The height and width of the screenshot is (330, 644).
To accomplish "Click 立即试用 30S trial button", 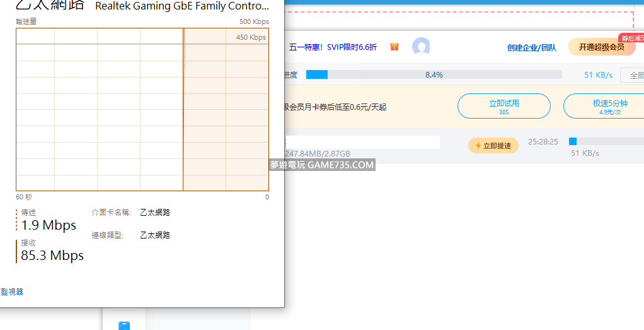I will tap(504, 106).
